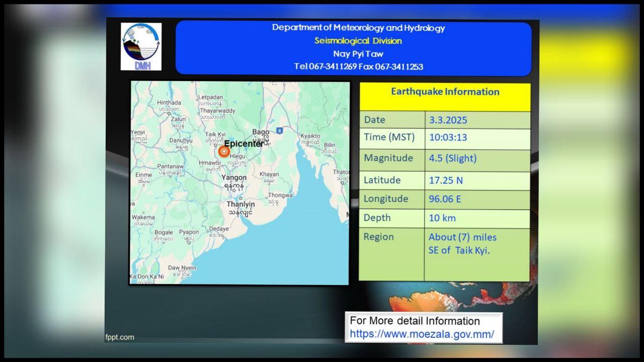Click the Pantanaw label on the map

pyautogui.click(x=171, y=166)
